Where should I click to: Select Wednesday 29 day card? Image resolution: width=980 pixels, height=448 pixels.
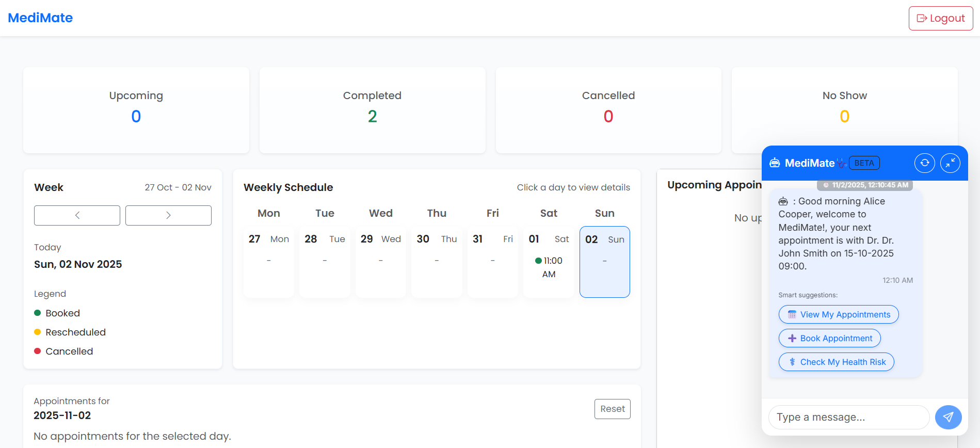pyautogui.click(x=380, y=262)
